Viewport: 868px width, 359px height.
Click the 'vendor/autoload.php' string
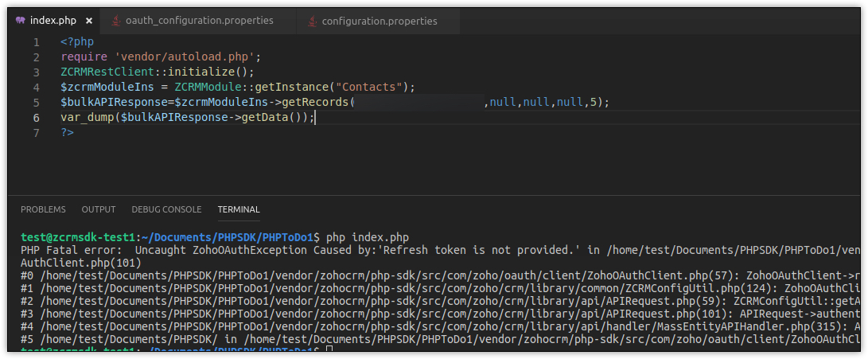(x=185, y=57)
